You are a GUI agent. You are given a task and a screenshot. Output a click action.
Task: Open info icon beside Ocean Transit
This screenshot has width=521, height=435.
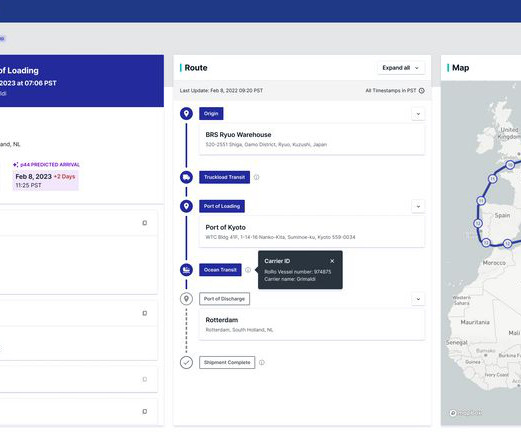click(248, 270)
